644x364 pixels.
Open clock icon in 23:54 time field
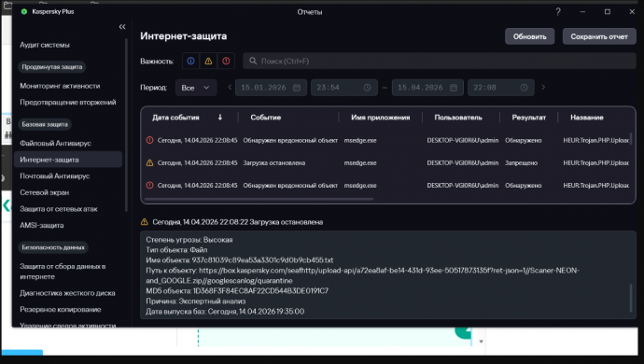pos(367,88)
